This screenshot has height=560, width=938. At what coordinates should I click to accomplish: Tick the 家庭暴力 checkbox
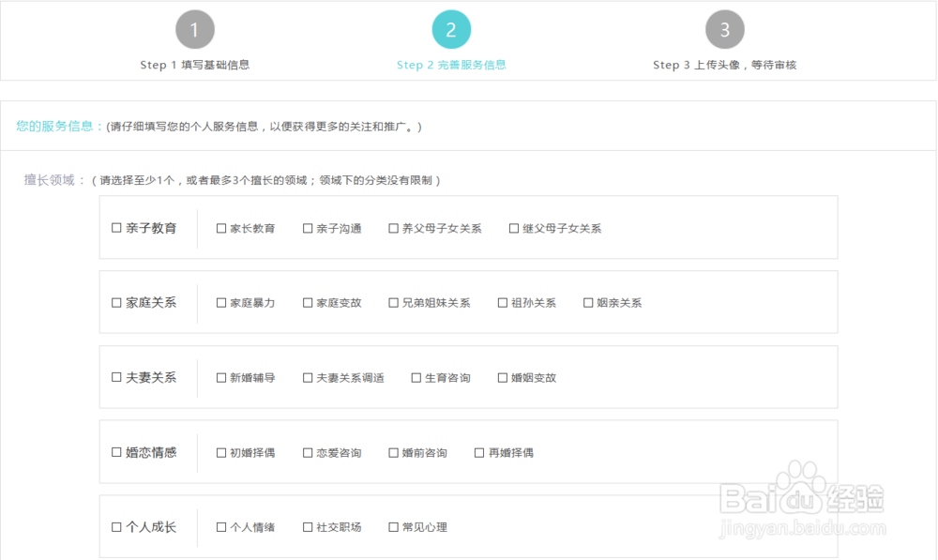221,303
